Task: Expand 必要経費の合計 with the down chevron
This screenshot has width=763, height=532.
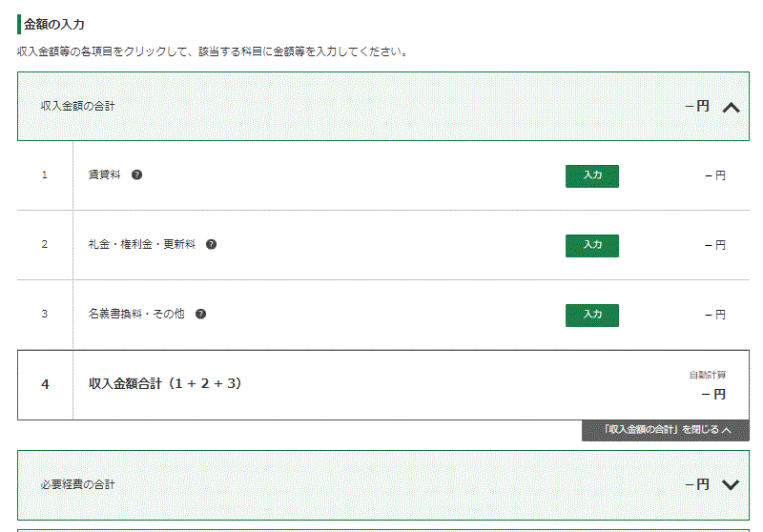Action: (x=731, y=485)
